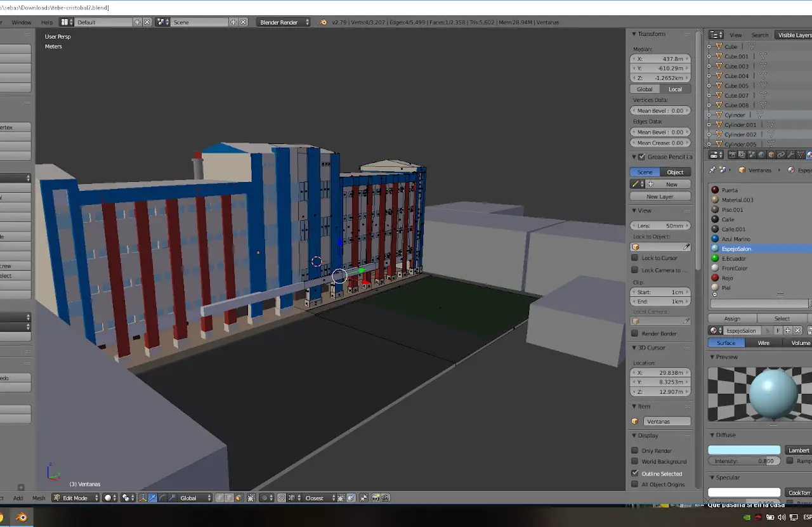The height and width of the screenshot is (527, 812).
Task: Toggle the Lock Camera to View checkbox
Action: click(635, 270)
